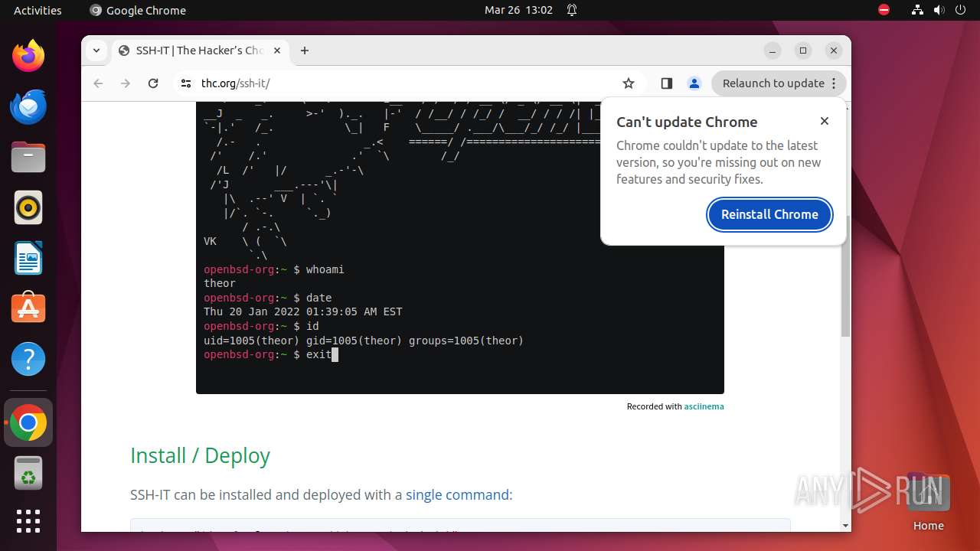Open Firefox from the dock
Image resolution: width=980 pixels, height=551 pixels.
(28, 56)
